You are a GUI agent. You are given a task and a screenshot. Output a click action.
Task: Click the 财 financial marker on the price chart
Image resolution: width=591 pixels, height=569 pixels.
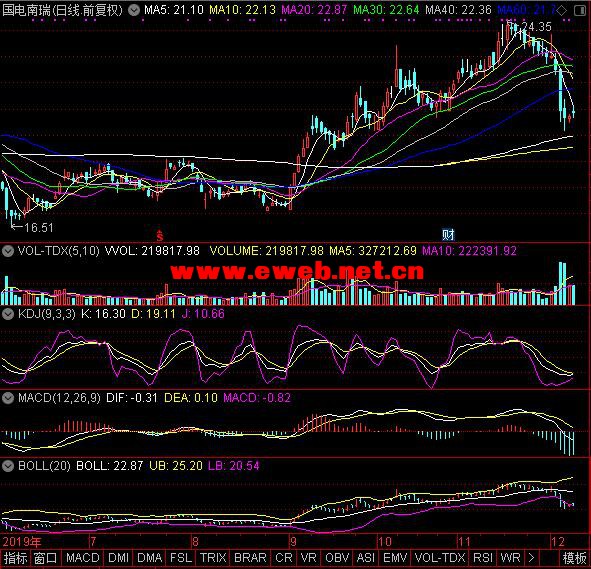click(448, 235)
